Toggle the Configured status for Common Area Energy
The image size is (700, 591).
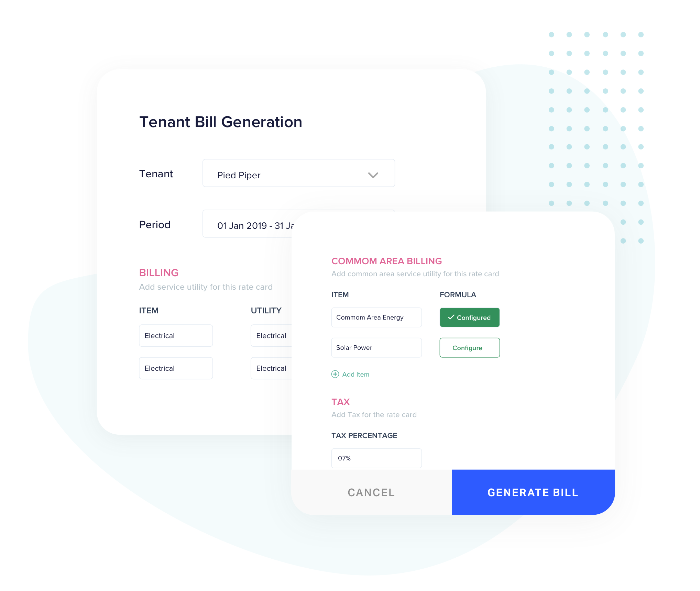pos(470,317)
